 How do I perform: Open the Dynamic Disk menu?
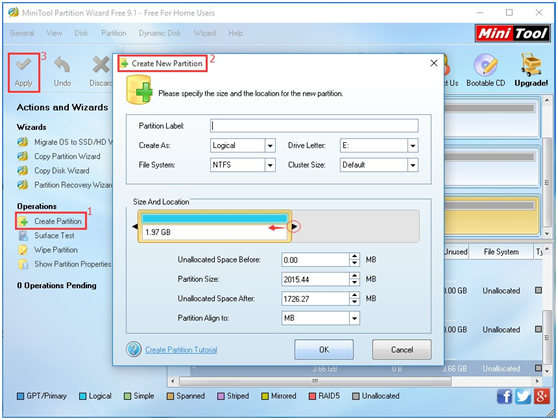point(160,33)
